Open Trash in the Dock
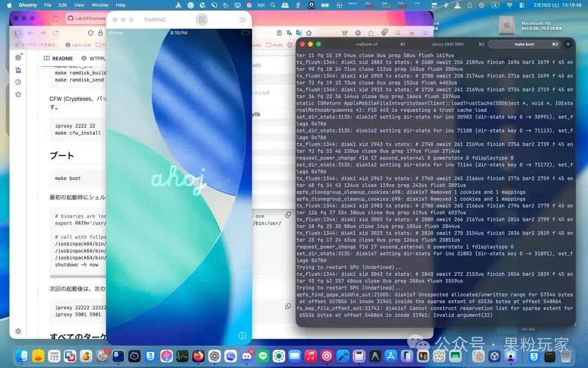 [x=566, y=355]
